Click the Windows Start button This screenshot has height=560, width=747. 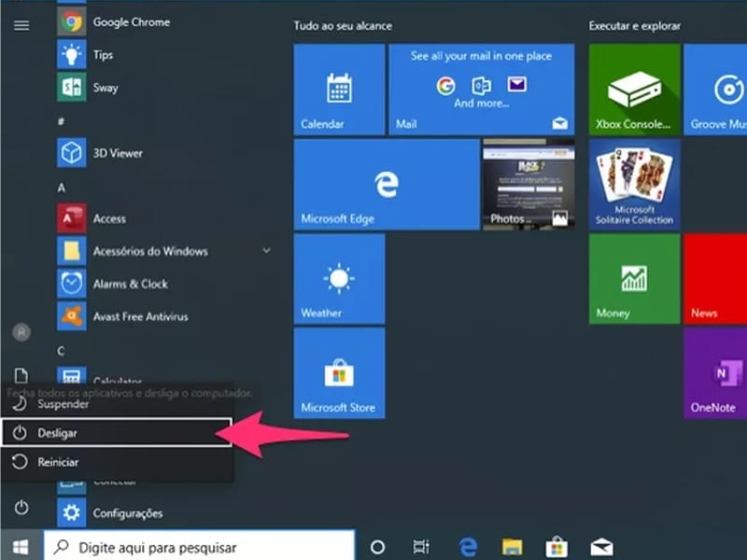point(21,546)
